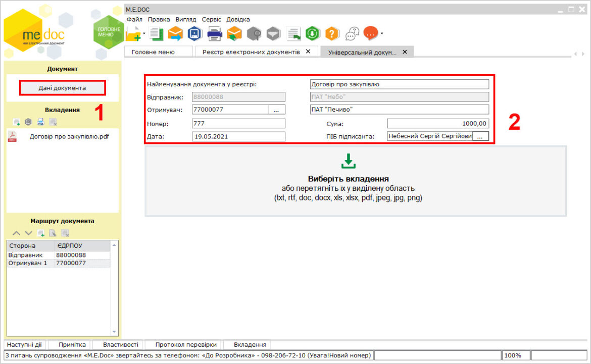Close the Реєстр електронних документів tab

point(308,51)
